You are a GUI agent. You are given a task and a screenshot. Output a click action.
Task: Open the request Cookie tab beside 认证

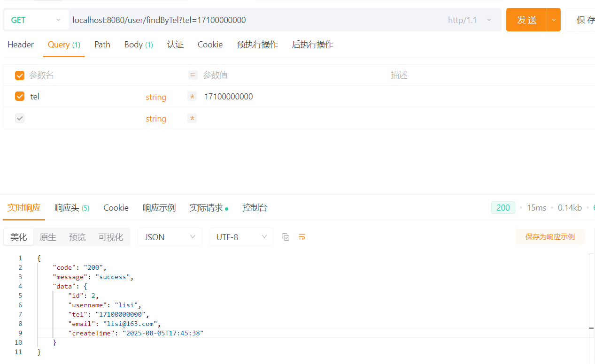[x=210, y=45]
